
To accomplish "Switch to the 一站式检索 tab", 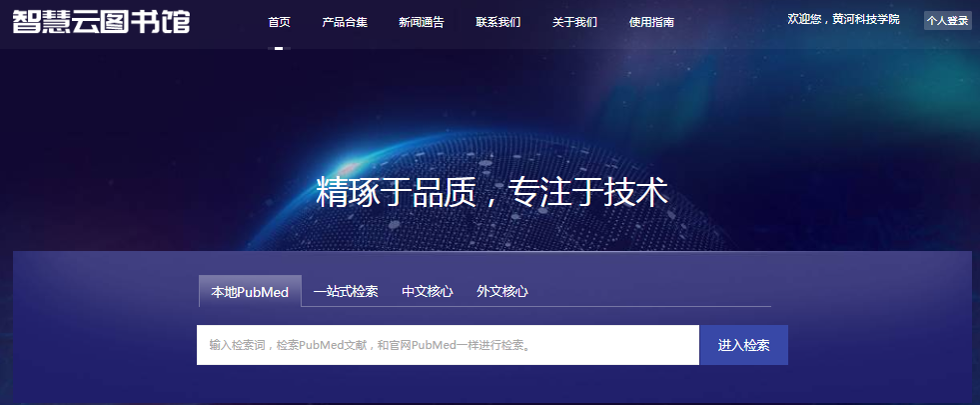I will [346, 292].
